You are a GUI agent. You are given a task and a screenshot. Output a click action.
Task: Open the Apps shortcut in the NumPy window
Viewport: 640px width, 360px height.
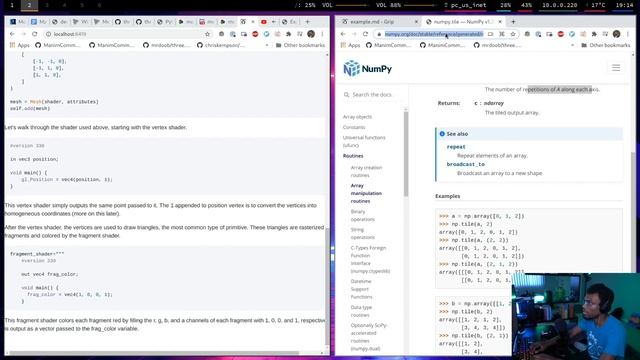[x=350, y=45]
